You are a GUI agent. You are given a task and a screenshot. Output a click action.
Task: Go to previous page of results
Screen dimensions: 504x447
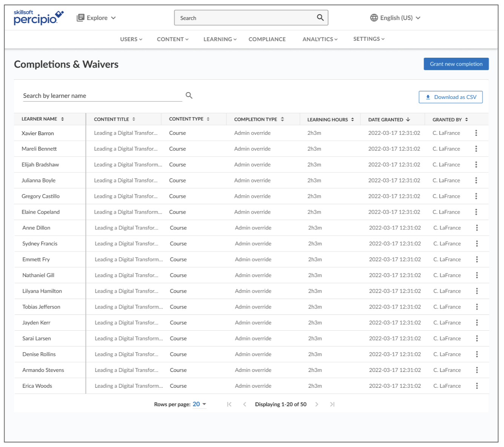[244, 404]
